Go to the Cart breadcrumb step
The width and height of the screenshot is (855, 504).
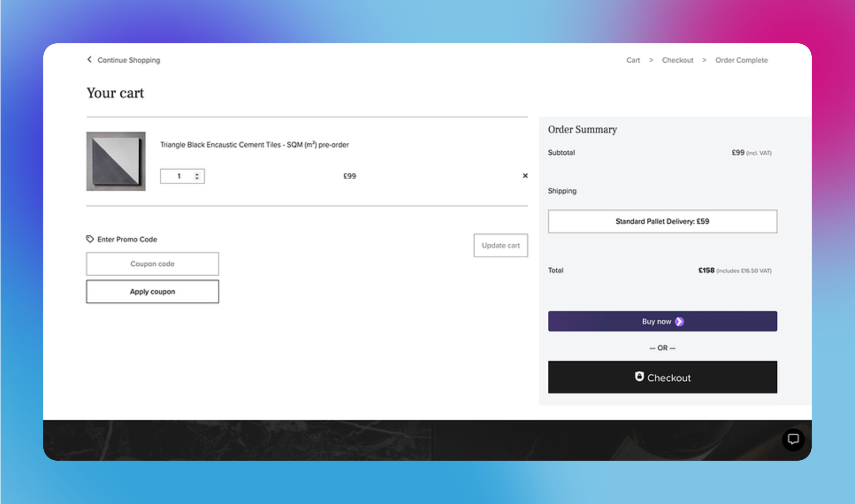point(633,60)
